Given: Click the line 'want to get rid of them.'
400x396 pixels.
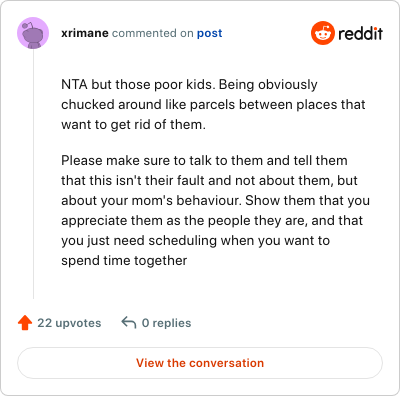Looking at the screenshot, I should (x=133, y=125).
